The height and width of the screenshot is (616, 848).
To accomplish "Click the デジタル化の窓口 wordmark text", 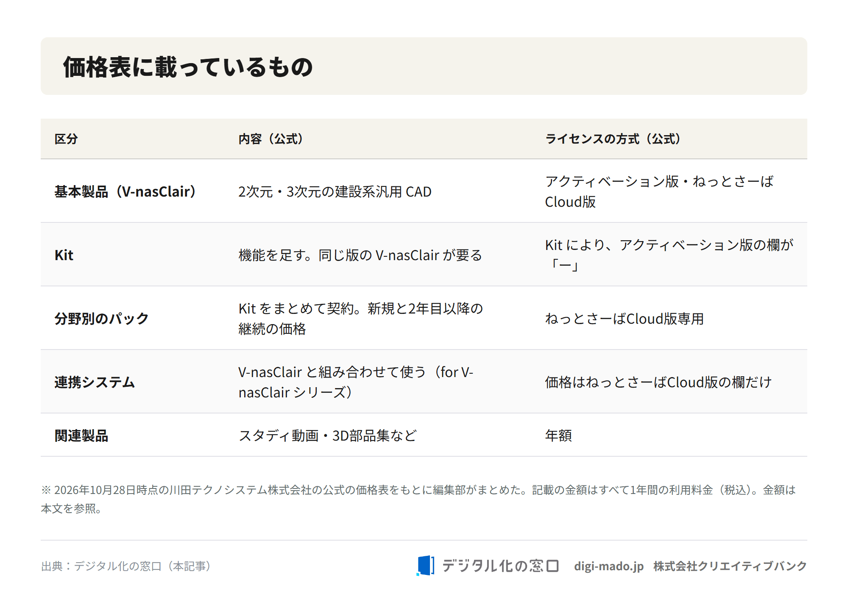I will click(501, 566).
